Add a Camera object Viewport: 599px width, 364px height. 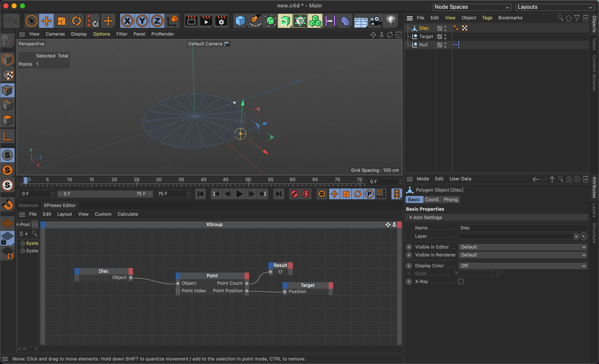click(x=375, y=21)
